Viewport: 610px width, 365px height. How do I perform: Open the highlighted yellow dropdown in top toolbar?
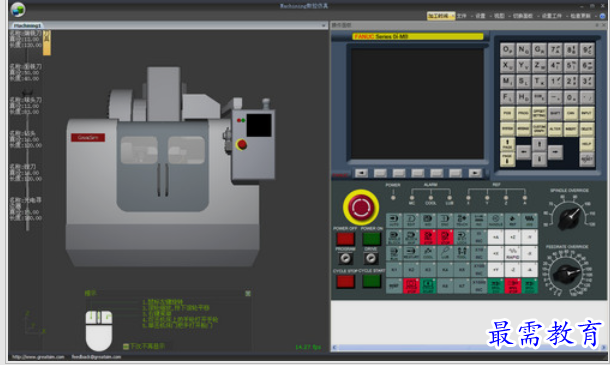[440, 16]
